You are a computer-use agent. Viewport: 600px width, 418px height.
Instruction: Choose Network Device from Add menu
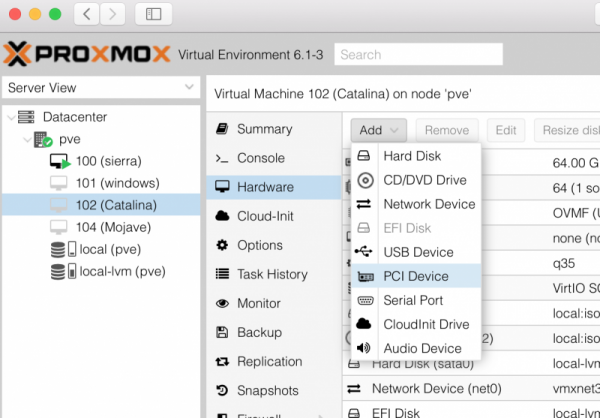tap(416, 204)
